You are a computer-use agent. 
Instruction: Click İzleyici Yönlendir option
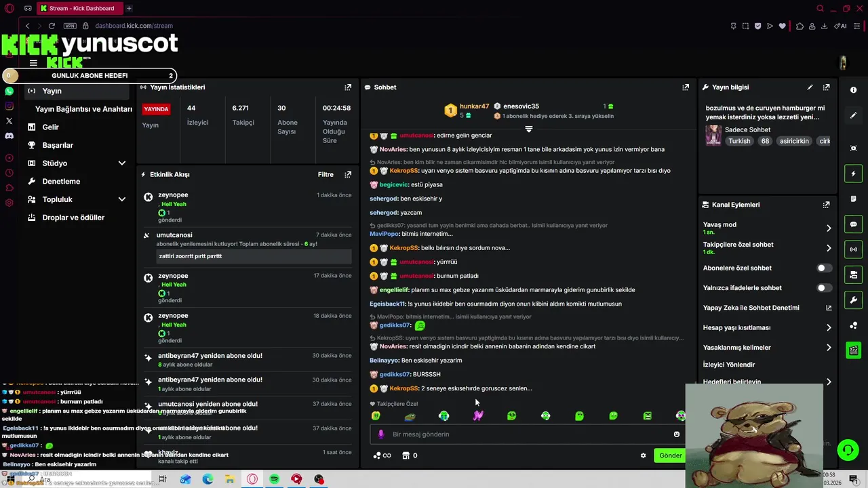(729, 365)
